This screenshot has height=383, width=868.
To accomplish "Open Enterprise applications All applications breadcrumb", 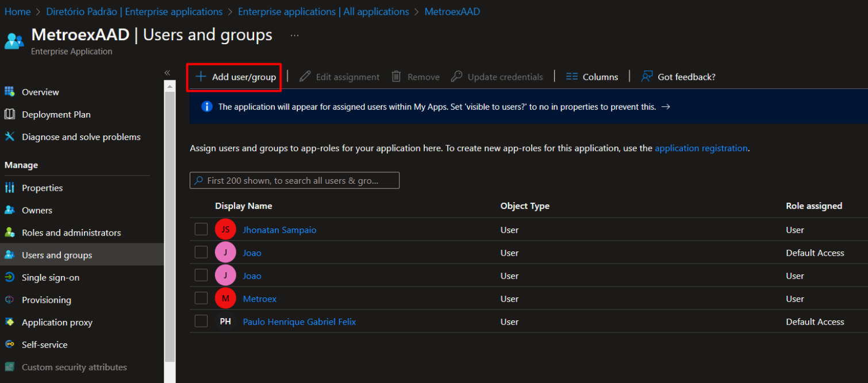I will (x=324, y=11).
